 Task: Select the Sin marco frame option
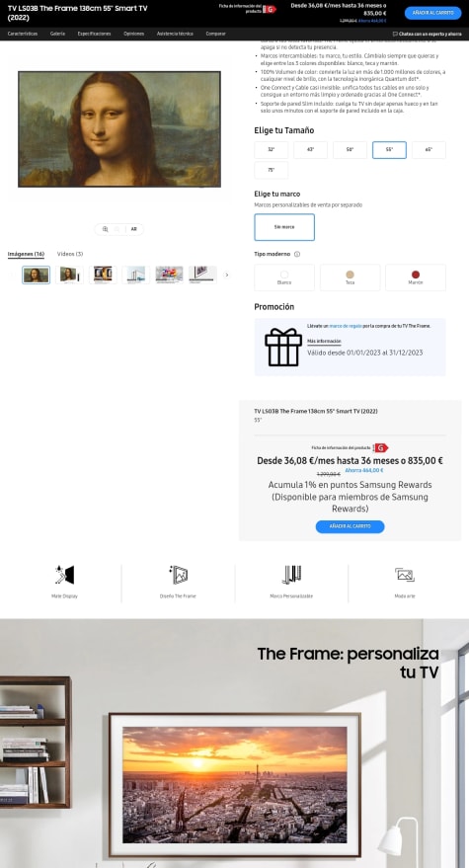tap(284, 227)
